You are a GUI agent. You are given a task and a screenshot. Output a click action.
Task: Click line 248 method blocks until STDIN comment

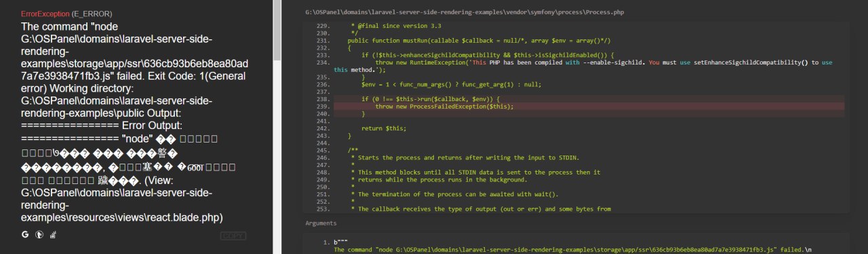(x=475, y=173)
